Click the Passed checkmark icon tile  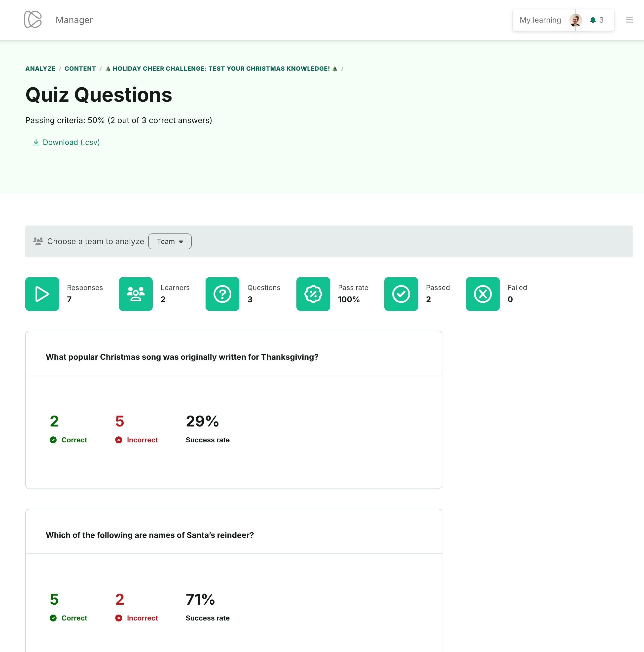[x=401, y=294]
